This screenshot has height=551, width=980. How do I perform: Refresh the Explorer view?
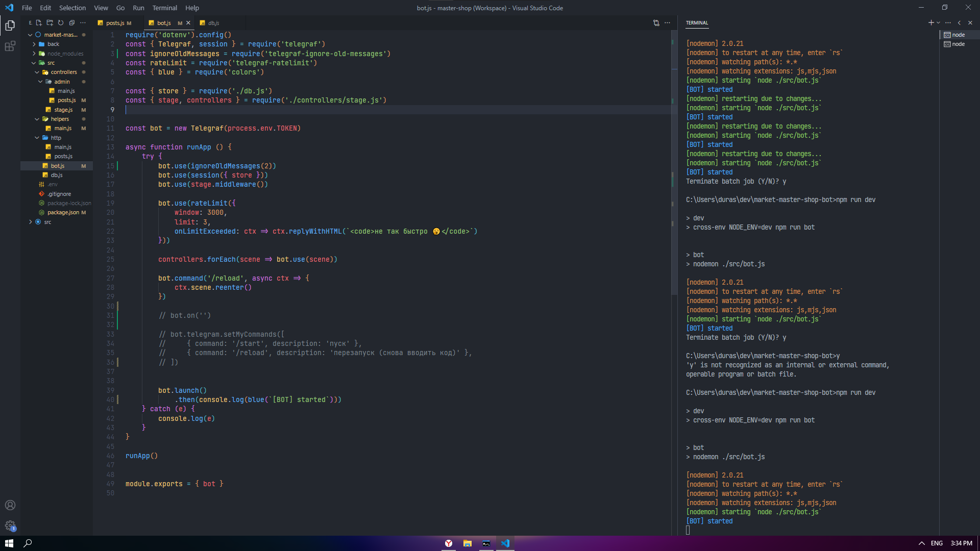coord(60,22)
